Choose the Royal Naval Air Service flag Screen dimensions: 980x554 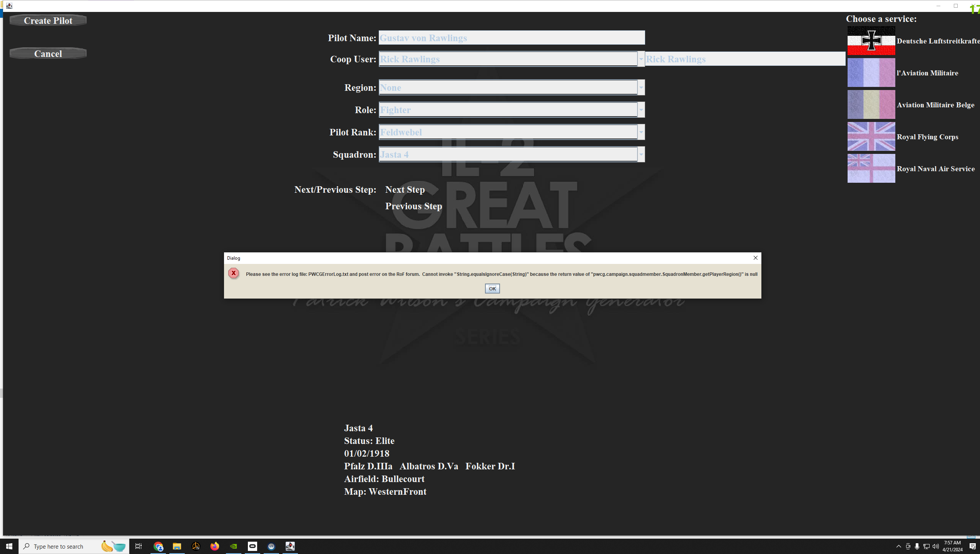(x=871, y=169)
